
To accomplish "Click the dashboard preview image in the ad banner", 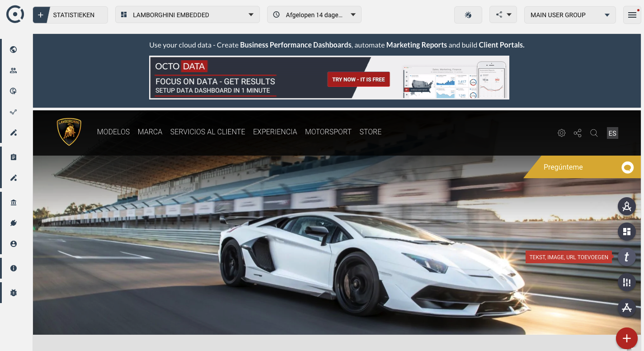I will (x=456, y=79).
